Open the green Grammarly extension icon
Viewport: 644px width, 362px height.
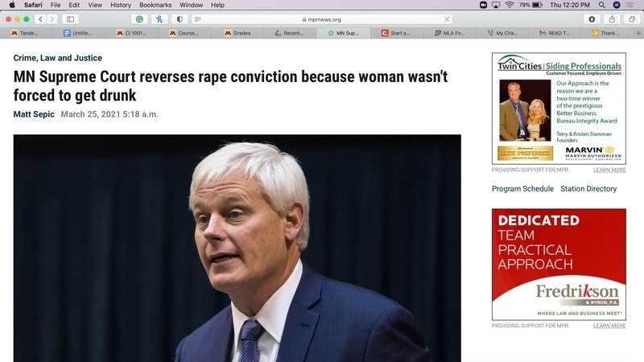139,19
